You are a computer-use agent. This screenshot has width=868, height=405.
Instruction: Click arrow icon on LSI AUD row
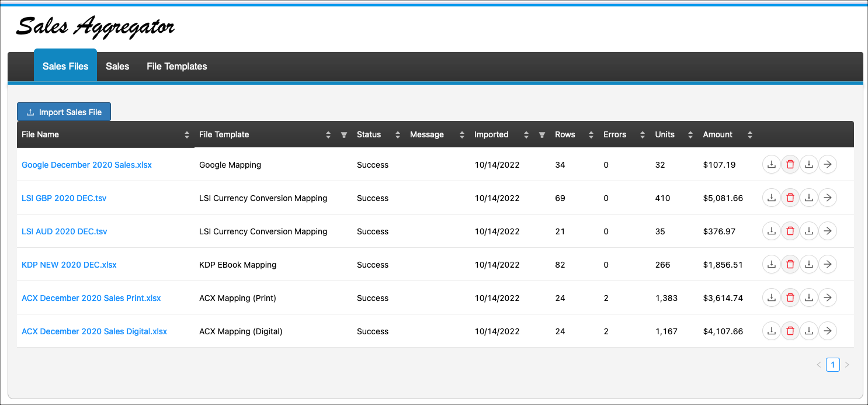click(828, 231)
